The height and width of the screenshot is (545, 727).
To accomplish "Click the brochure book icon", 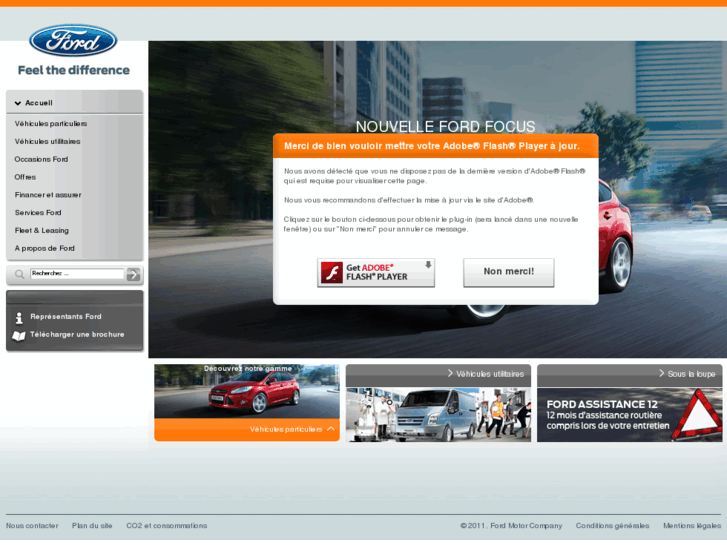I will coord(19,336).
